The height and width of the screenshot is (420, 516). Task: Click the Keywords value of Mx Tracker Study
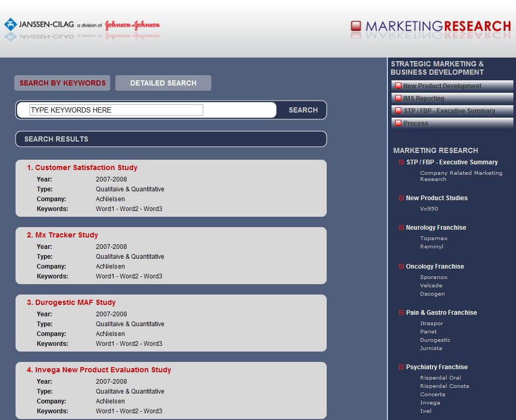[129, 276]
